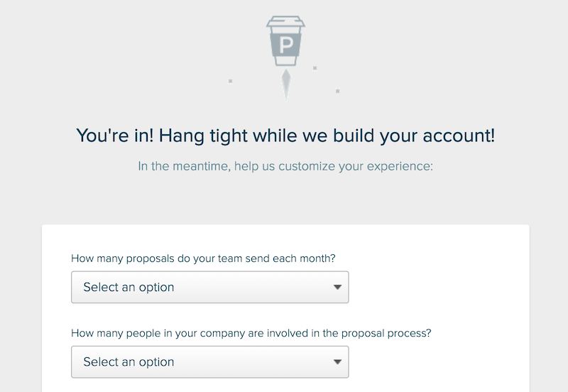This screenshot has height=392, width=568.
Task: Open the proposals per month dropdown
Action: [x=209, y=287]
